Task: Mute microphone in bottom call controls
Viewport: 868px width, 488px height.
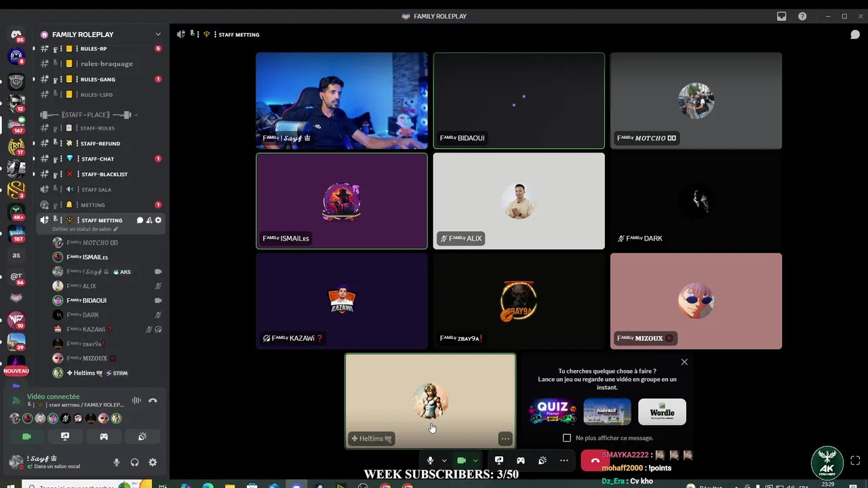Action: pos(430,460)
